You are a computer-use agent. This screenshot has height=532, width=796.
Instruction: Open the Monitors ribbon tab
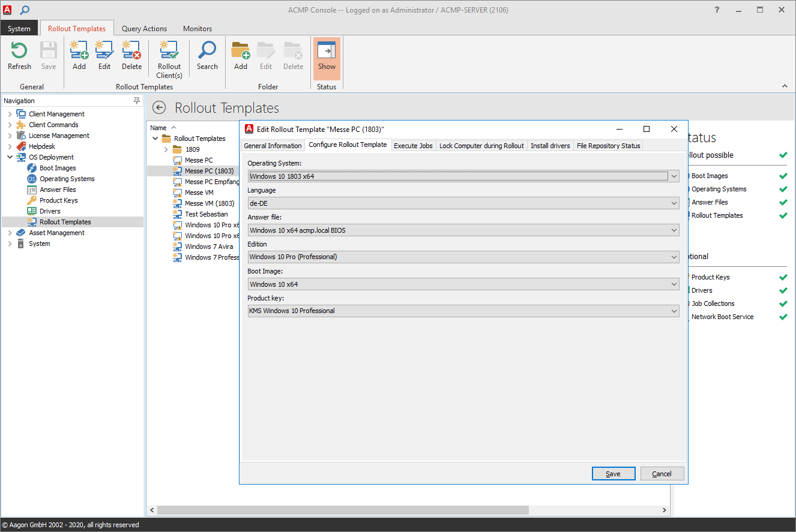pyautogui.click(x=197, y=28)
